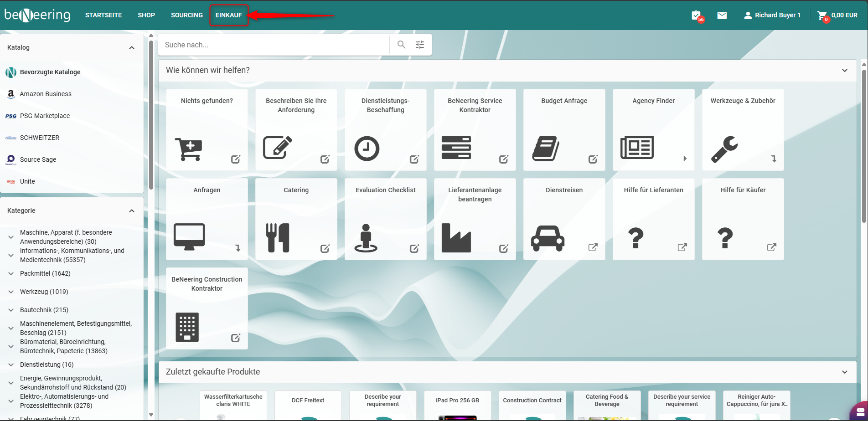
Task: Open the Dienstreisen car tile
Action: 564,219
